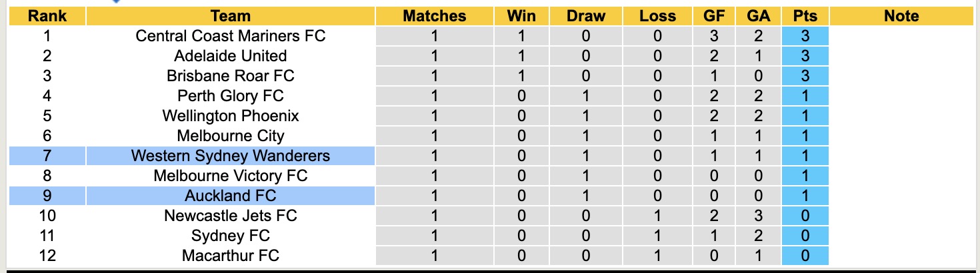The height and width of the screenshot is (273, 980).
Task: Select the Draw column header
Action: coord(586,16)
